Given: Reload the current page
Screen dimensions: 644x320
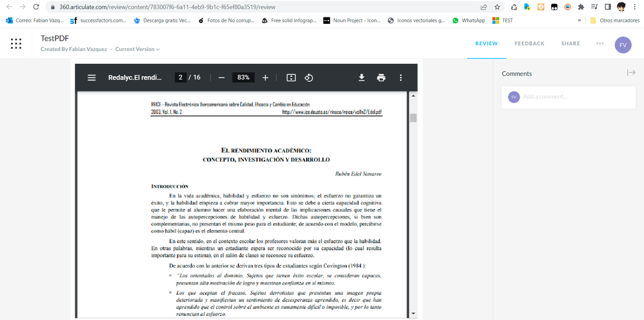Looking at the screenshot, I should click(36, 7).
